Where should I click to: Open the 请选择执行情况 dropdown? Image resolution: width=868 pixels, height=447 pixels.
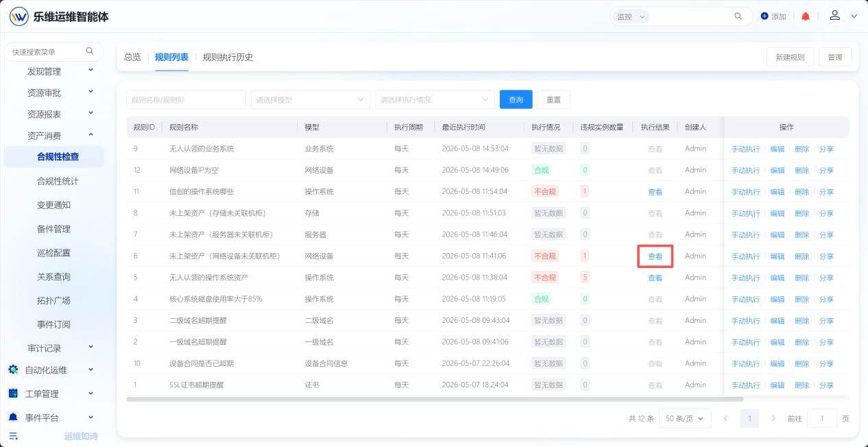(x=435, y=99)
